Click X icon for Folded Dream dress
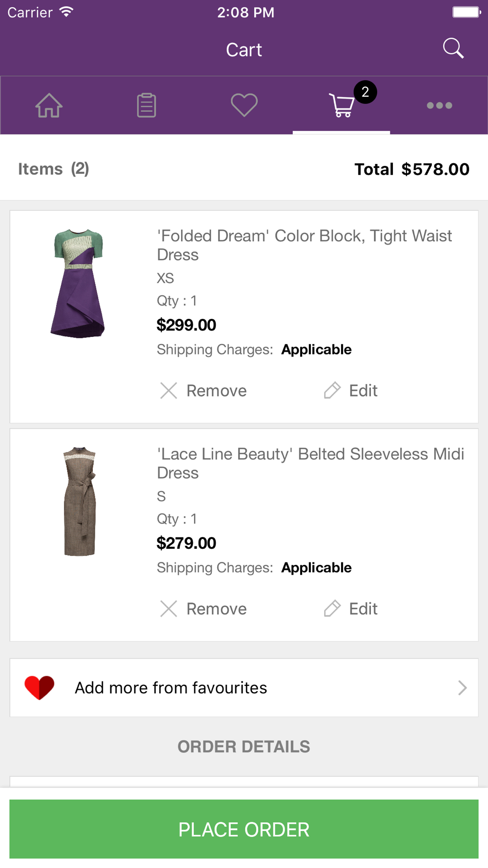 (x=169, y=391)
